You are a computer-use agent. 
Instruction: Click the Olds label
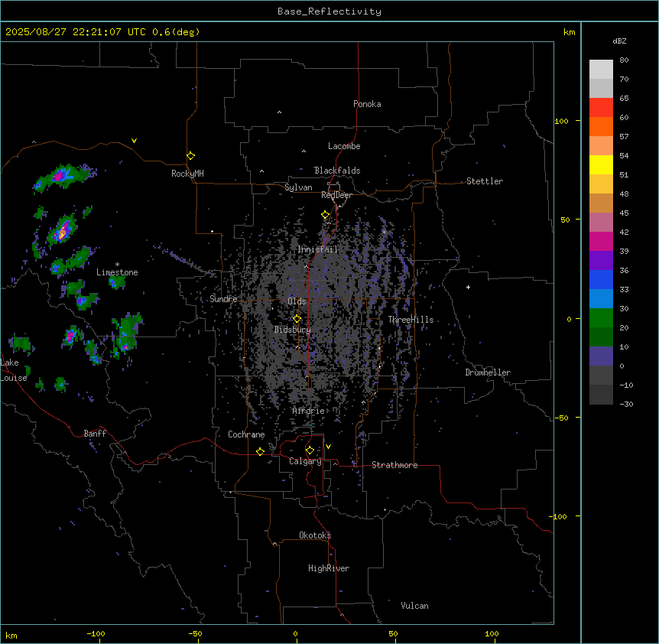[x=297, y=301]
